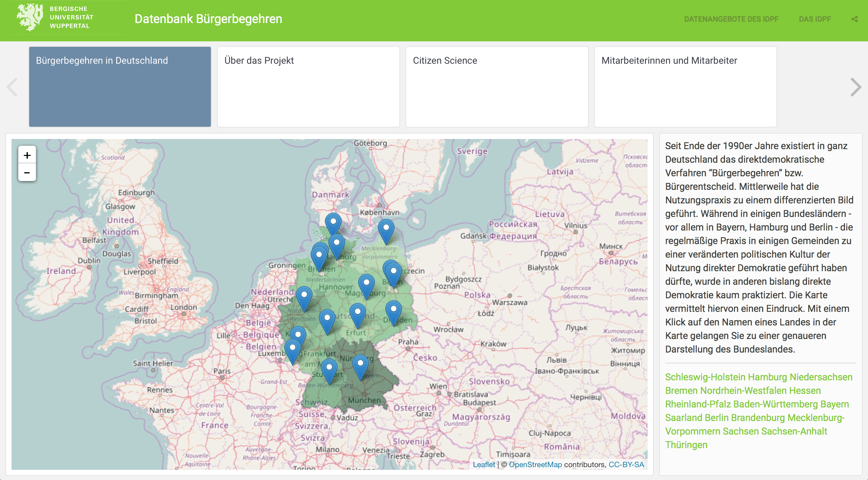Image resolution: width=868 pixels, height=480 pixels.
Task: Follow the OpenStreetMap attribution link
Action: pos(535,464)
